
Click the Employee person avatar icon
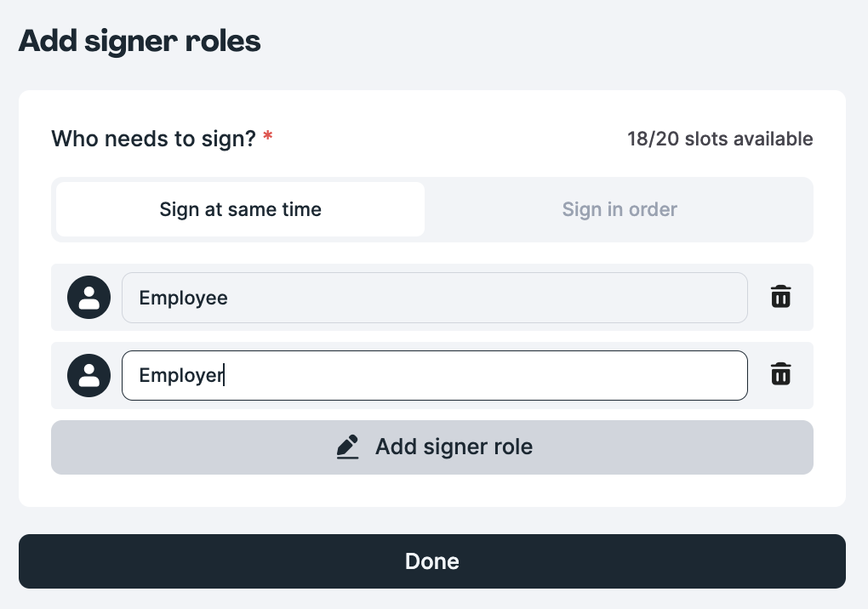89,298
